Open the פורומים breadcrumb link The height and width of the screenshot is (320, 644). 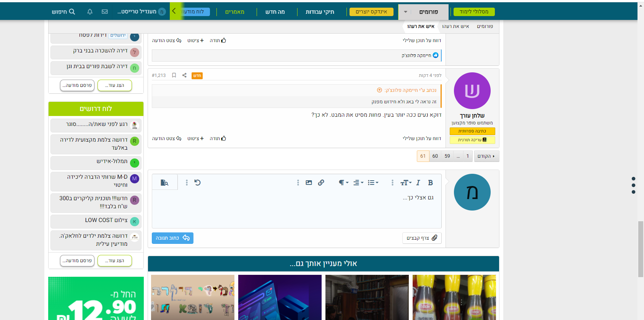[485, 26]
